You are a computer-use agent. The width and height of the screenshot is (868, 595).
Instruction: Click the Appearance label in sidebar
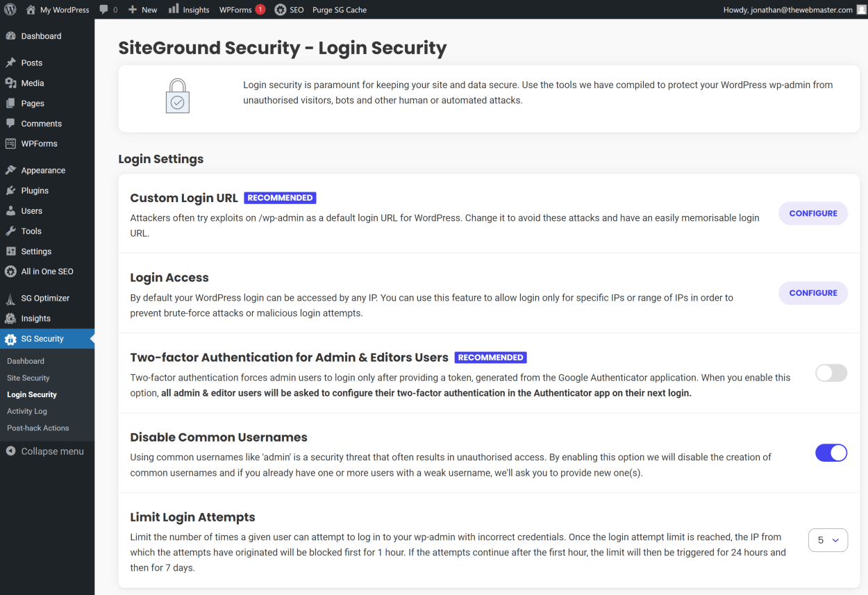[43, 170]
